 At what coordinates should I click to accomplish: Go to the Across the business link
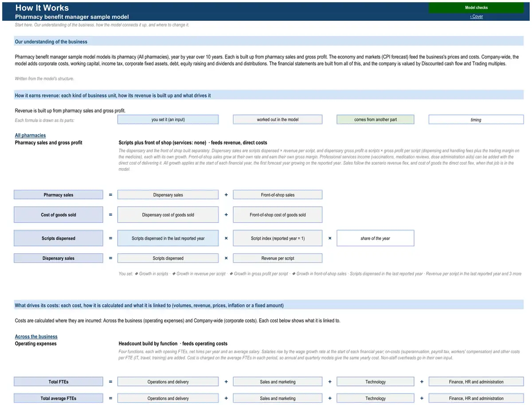(x=36, y=337)
